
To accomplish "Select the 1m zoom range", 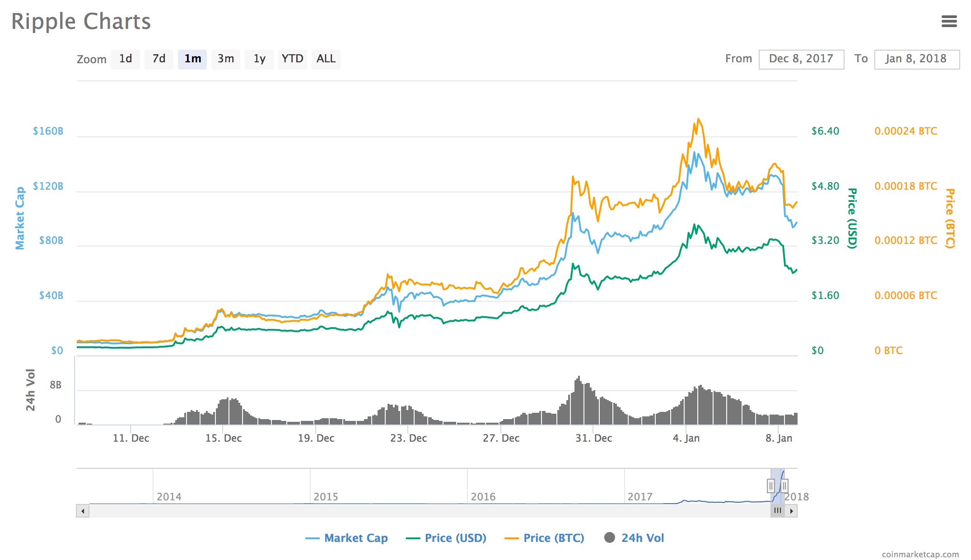I will pos(192,59).
